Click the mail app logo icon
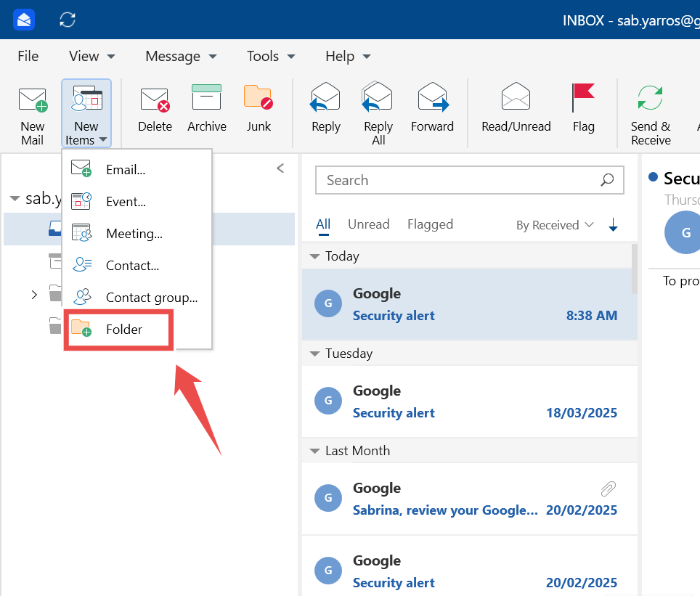Screen dimensions: 700x596 [24, 20]
